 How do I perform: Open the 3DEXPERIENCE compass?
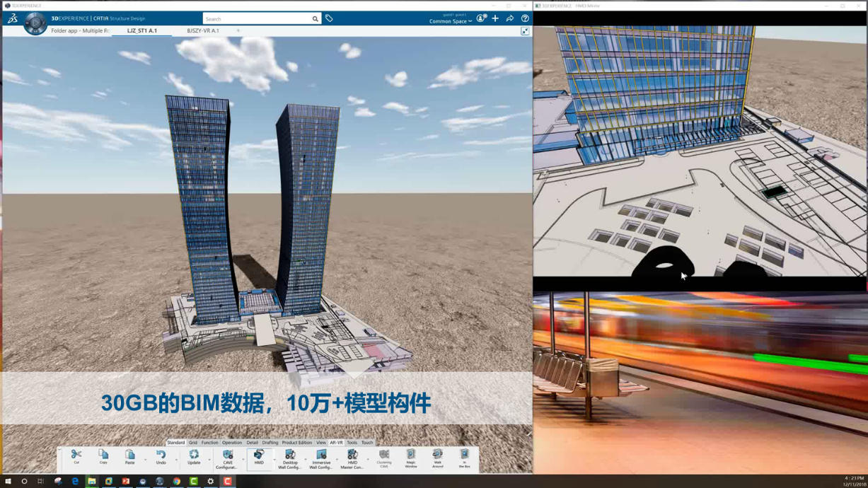[x=35, y=23]
